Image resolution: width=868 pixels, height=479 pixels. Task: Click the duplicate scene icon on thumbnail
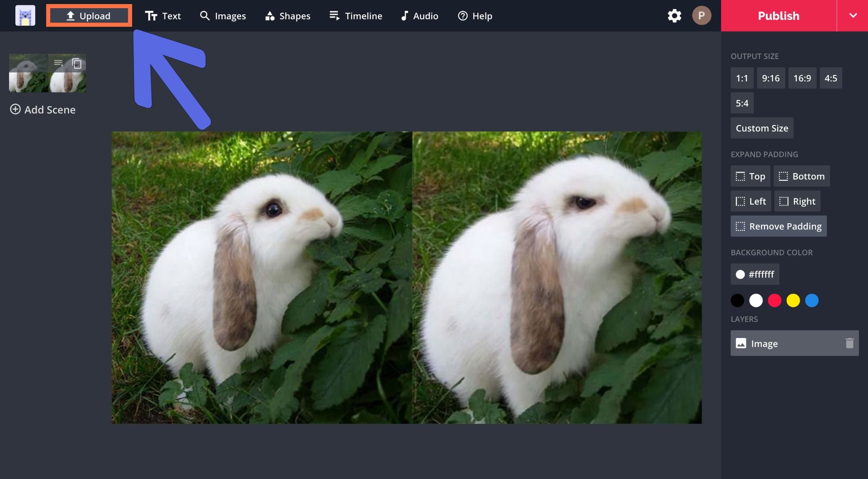77,63
